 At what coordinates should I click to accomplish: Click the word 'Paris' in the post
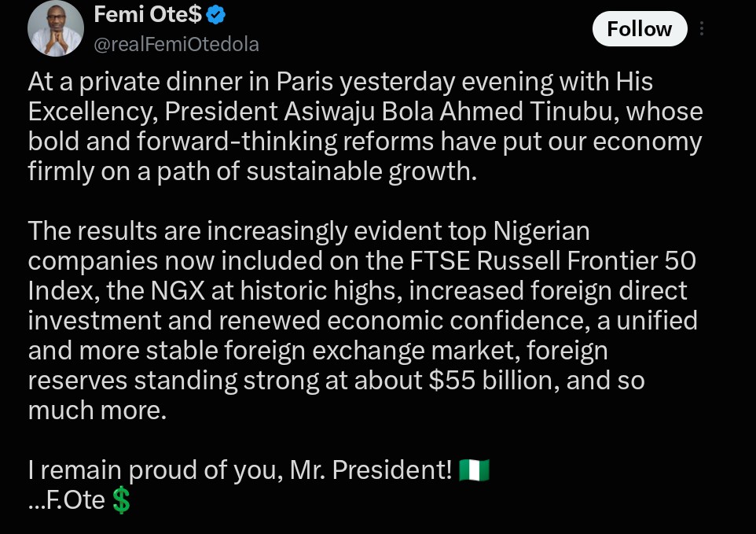tap(305, 82)
